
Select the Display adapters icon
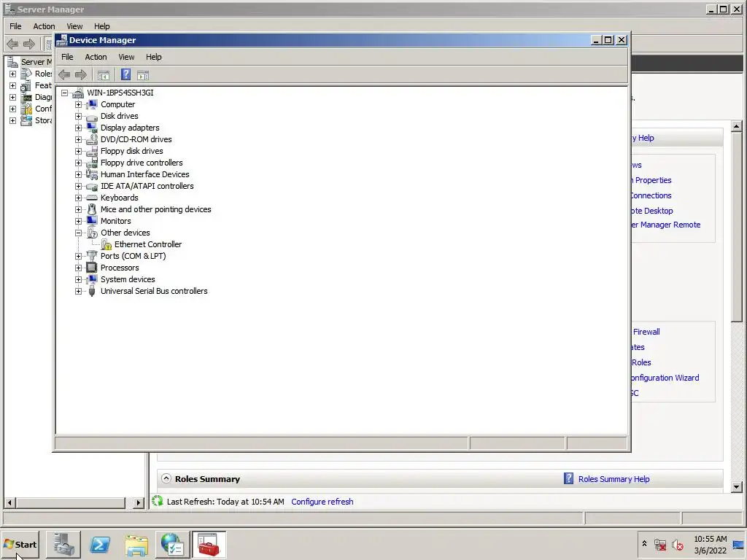tap(92, 128)
